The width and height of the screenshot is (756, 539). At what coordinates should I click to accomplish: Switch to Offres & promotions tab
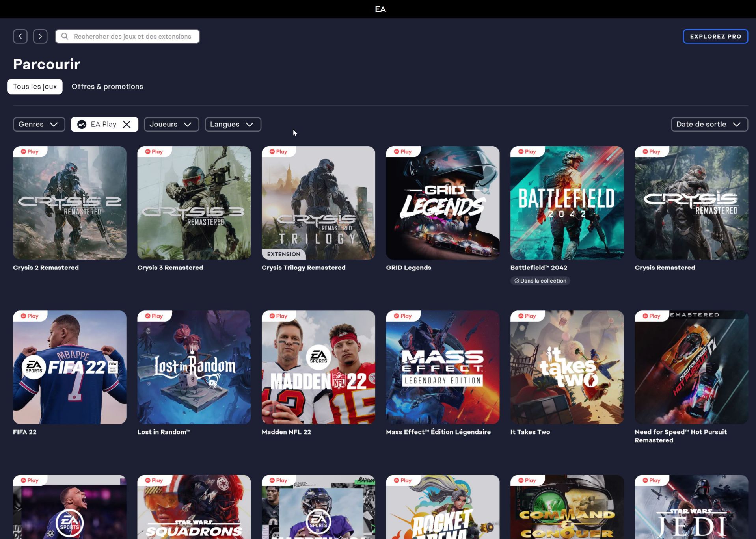click(107, 87)
